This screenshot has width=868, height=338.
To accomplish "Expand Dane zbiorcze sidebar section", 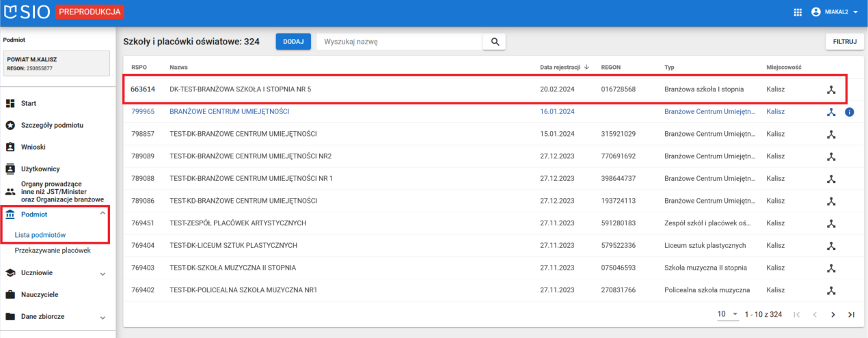I will pyautogui.click(x=103, y=318).
